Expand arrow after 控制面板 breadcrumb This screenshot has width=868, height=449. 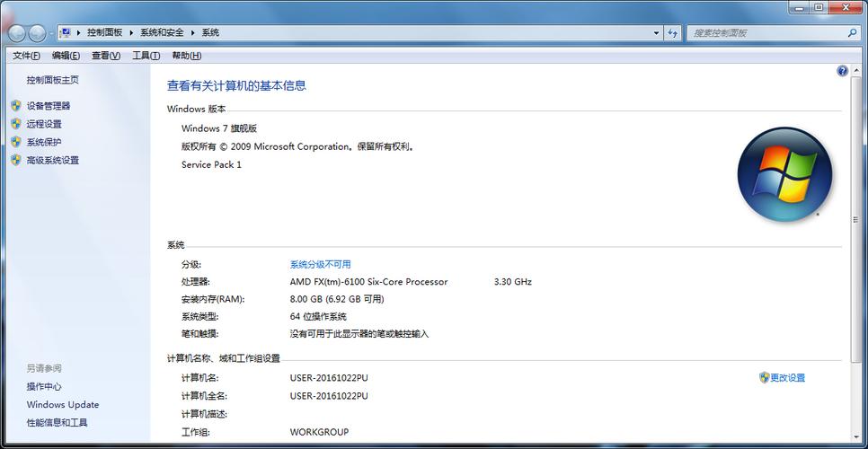click(x=132, y=32)
